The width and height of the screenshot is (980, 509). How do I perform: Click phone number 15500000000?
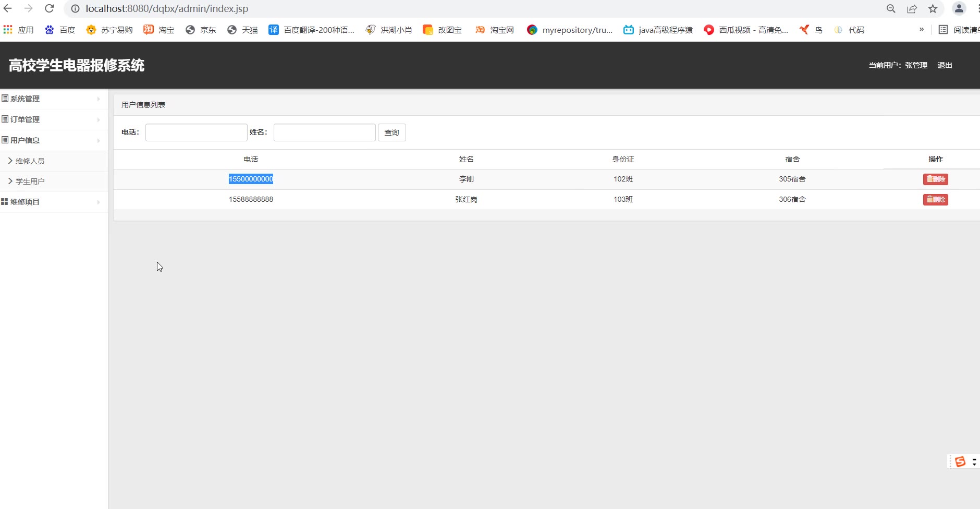tap(251, 179)
